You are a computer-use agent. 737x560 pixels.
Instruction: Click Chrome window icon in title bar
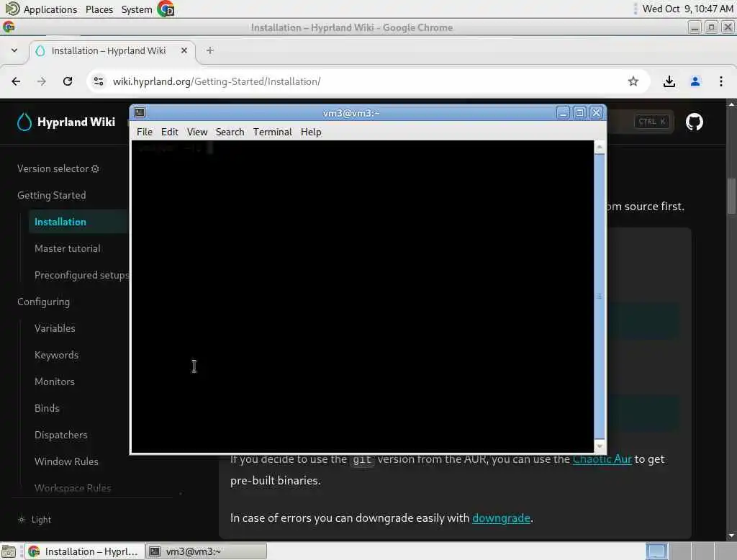click(9, 27)
